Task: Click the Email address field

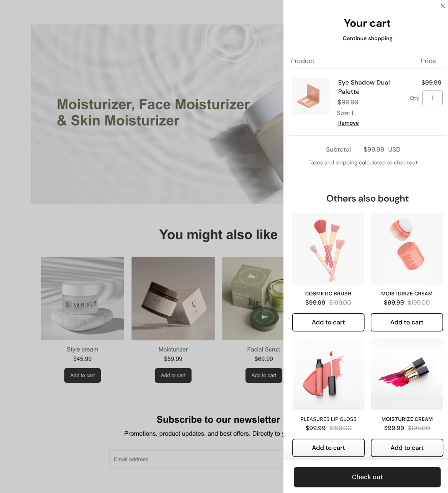Action: [196, 459]
